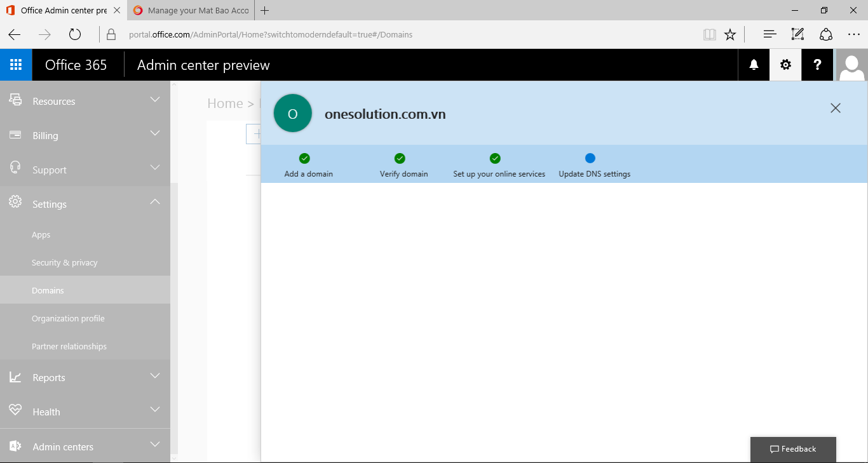Image resolution: width=868 pixels, height=463 pixels.
Task: Click the Home breadcrumb link
Action: point(225,104)
